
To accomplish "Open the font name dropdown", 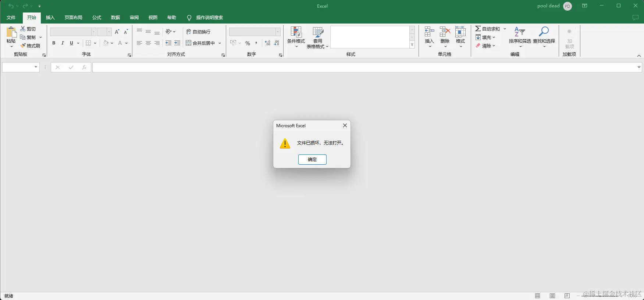I will 93,32.
